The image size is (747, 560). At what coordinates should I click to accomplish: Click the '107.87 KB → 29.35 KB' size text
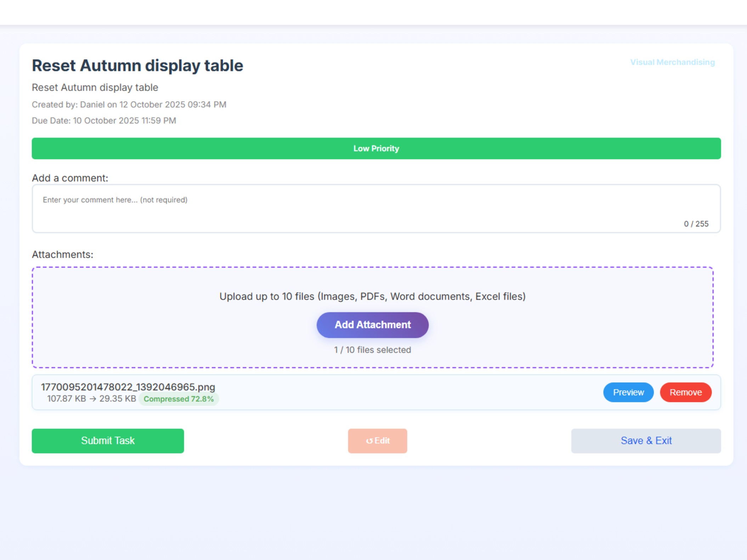pyautogui.click(x=91, y=399)
